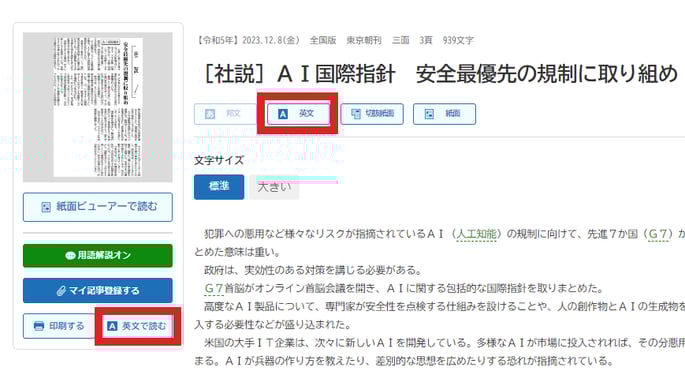Click the 全国版 label in header
685x371 pixels.
(x=323, y=40)
